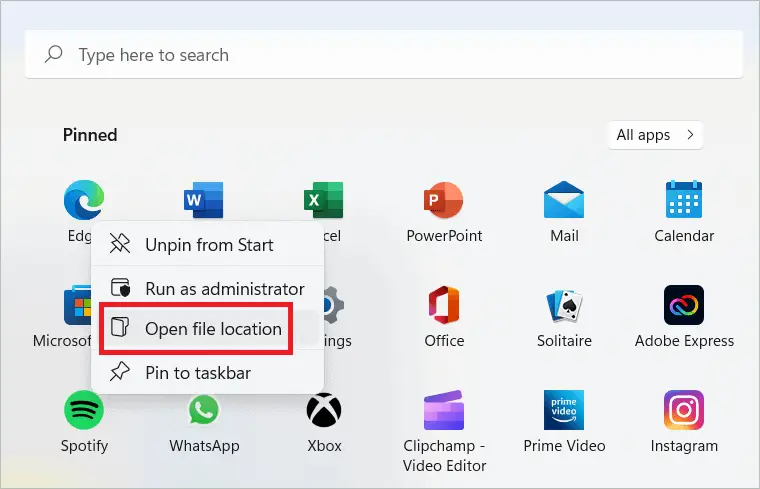This screenshot has height=489, width=760.
Task: Launch the Instagram app
Action: pos(684,410)
